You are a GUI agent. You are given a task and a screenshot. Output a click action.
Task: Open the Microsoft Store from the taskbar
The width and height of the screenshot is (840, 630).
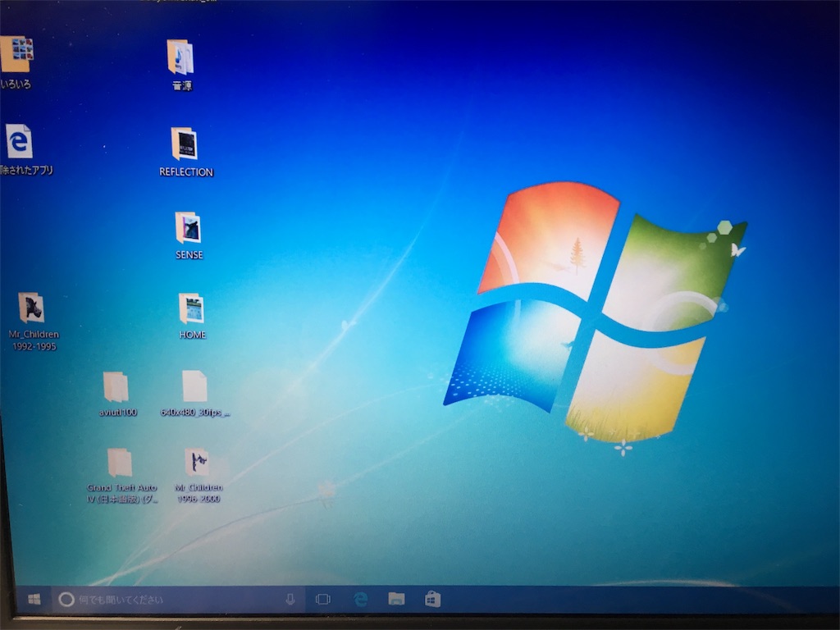433,598
